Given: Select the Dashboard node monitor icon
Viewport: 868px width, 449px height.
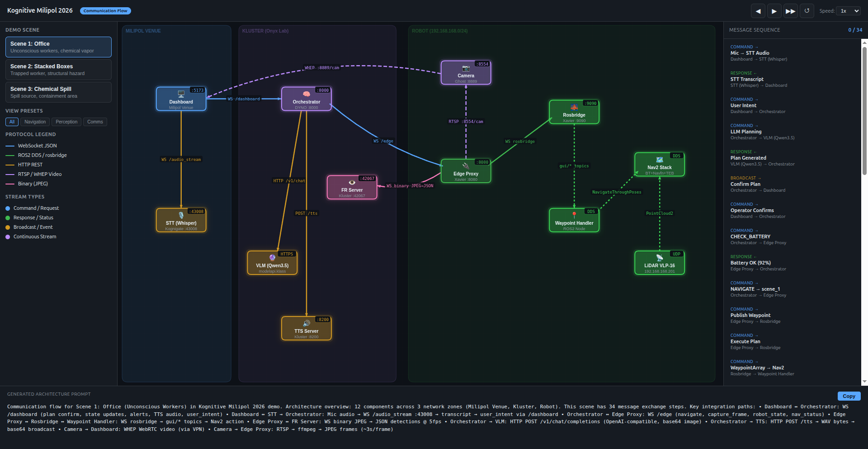Looking at the screenshot, I should tap(181, 95).
